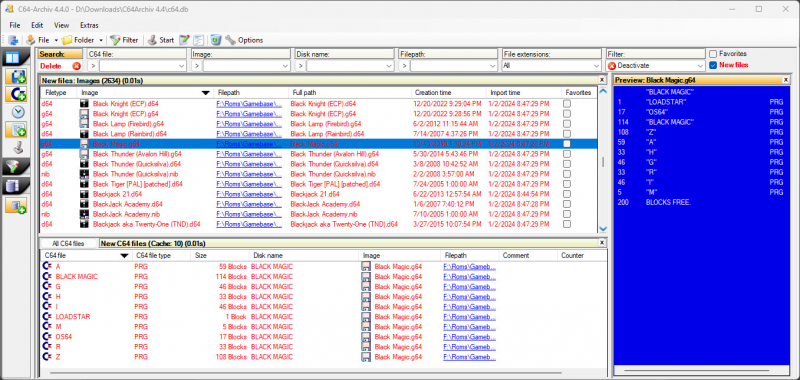Open the Image search dropdown
Viewport: 800px width, 380px height.
[286, 66]
